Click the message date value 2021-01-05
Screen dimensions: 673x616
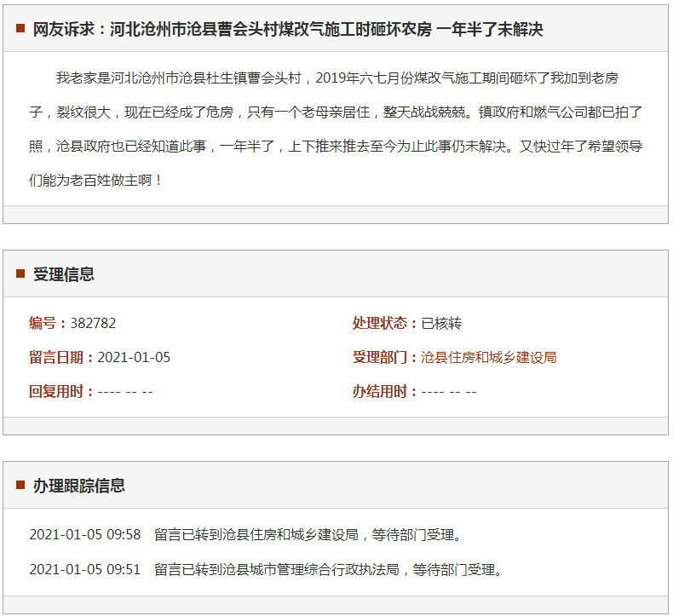[134, 357]
